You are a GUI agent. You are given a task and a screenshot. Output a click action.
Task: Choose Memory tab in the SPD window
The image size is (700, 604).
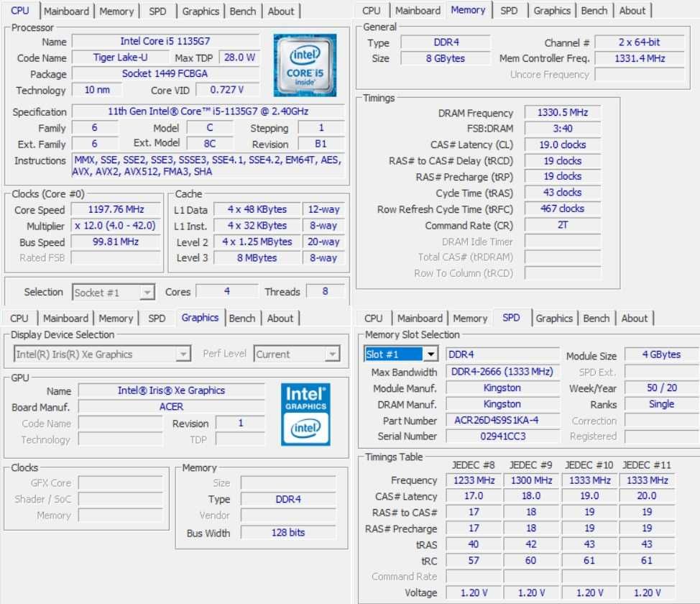[x=470, y=319]
